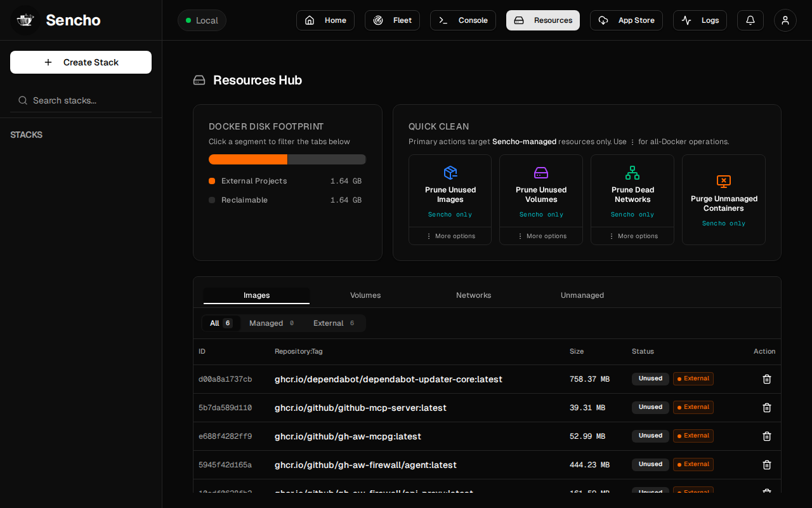Open the App Store

tap(626, 20)
